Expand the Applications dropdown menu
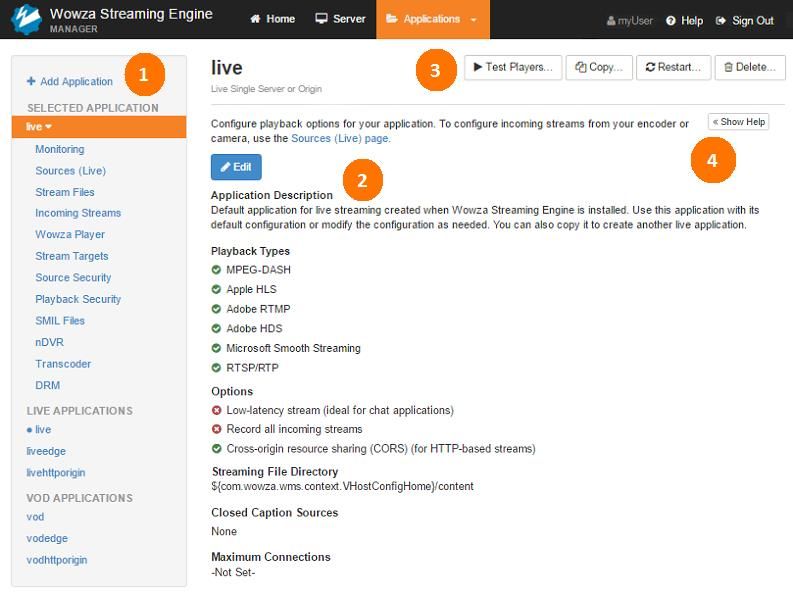The height and width of the screenshot is (595, 793). pos(432,19)
